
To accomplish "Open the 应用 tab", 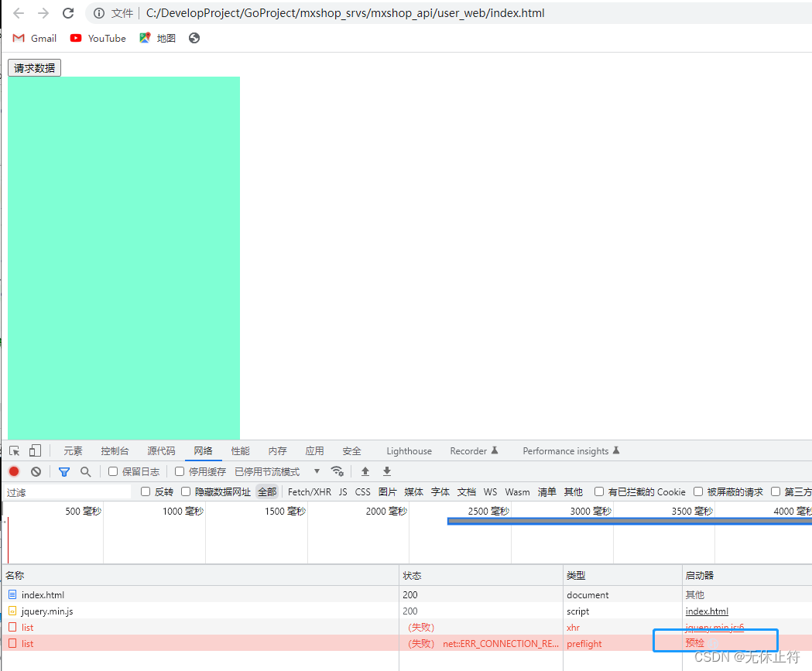I will pos(314,451).
